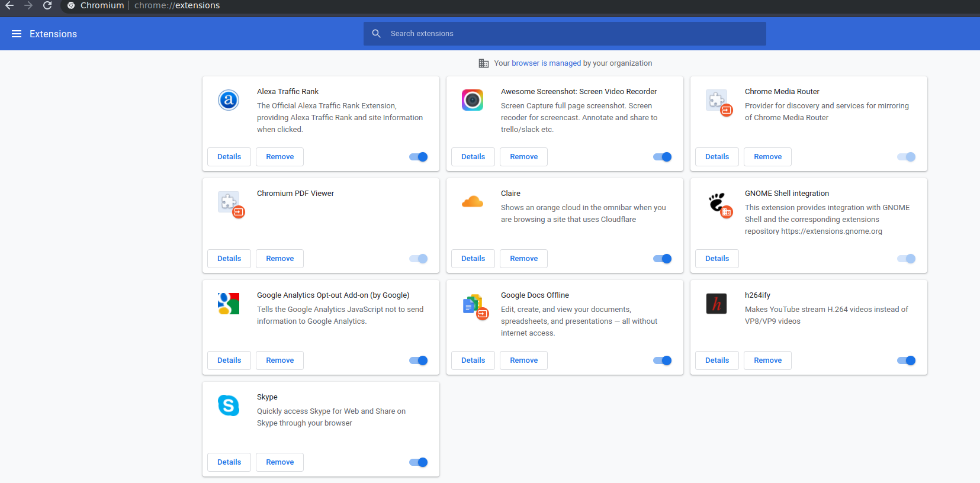Remove the h264ify extension
The width and height of the screenshot is (980, 483).
(x=768, y=360)
